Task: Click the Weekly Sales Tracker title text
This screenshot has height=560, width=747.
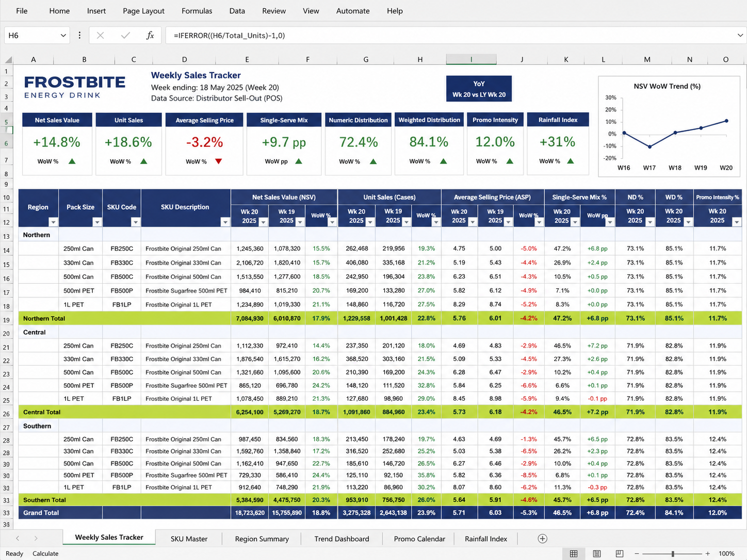Action: pyautogui.click(x=196, y=75)
